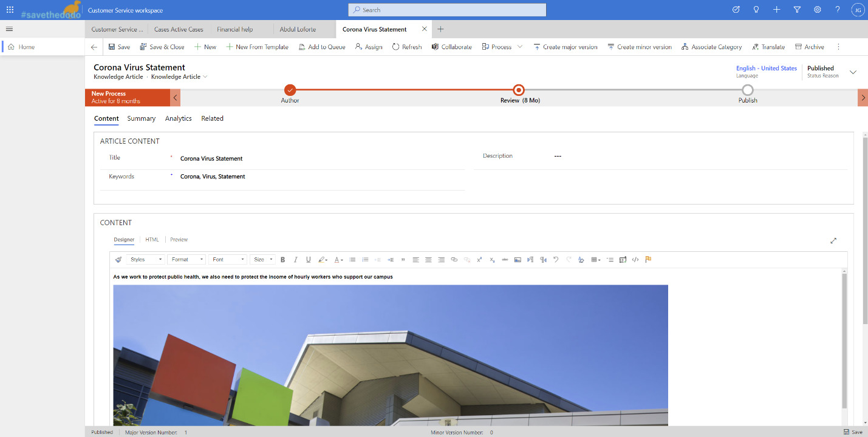The width and height of the screenshot is (868, 437).
Task: Click the Translate command
Action: pos(768,47)
